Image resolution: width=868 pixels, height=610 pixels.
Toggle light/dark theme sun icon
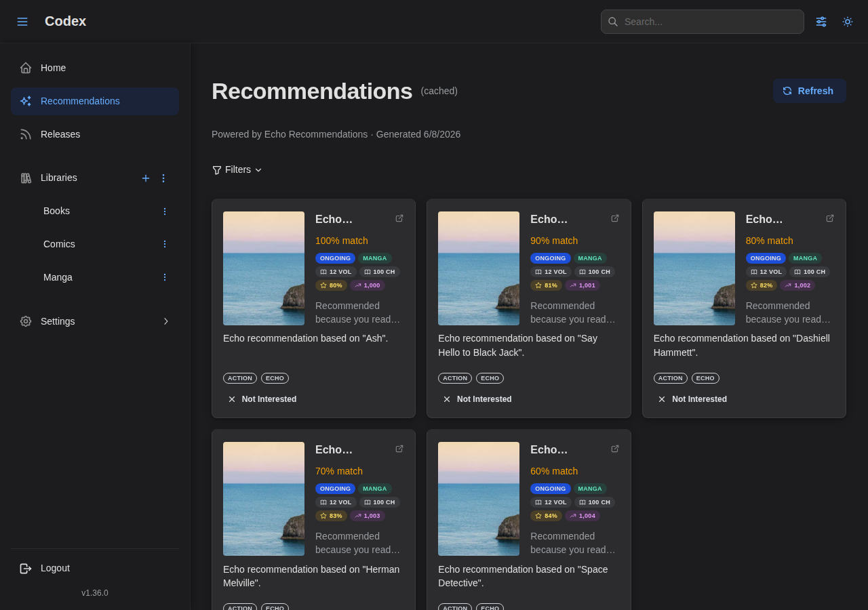[848, 22]
